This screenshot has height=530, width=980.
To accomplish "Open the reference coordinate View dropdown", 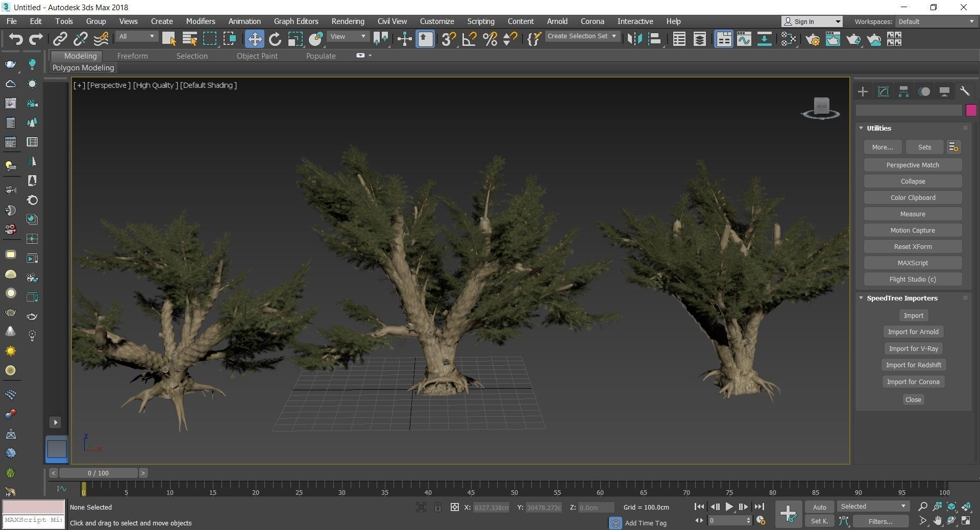I will click(348, 36).
